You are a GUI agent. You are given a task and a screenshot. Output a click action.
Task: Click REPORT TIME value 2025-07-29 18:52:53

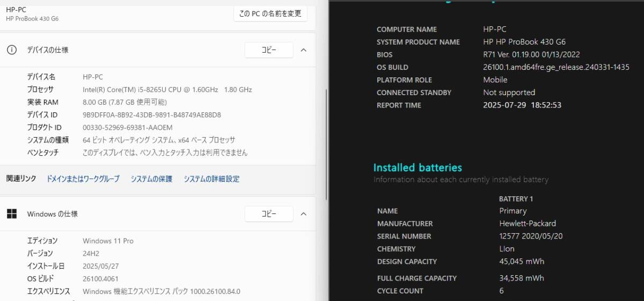tap(522, 105)
